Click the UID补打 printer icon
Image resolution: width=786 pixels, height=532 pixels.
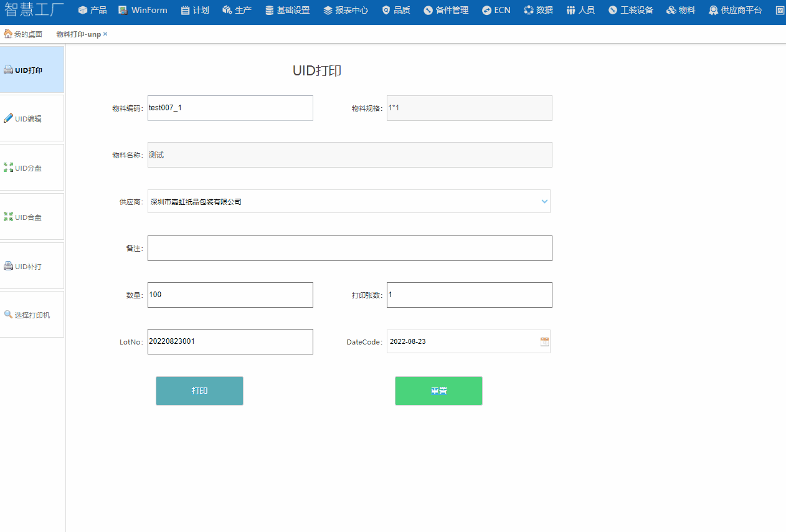(8, 266)
